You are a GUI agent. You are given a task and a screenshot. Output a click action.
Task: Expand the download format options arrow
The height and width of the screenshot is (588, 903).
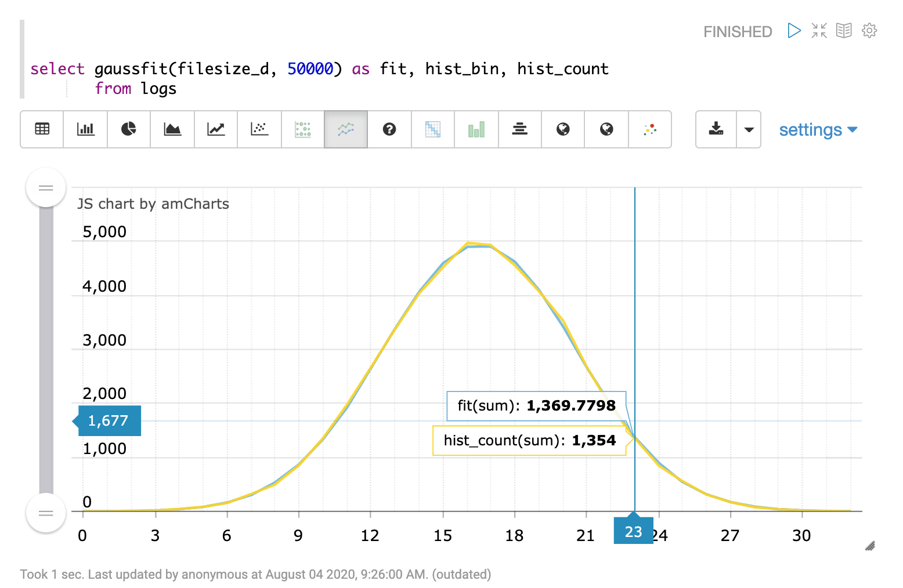point(749,129)
